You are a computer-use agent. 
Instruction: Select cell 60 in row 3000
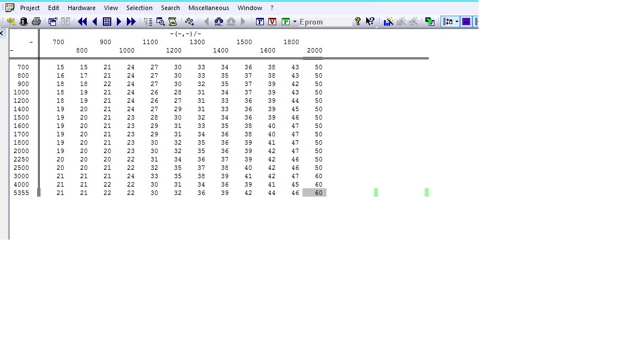point(319,176)
